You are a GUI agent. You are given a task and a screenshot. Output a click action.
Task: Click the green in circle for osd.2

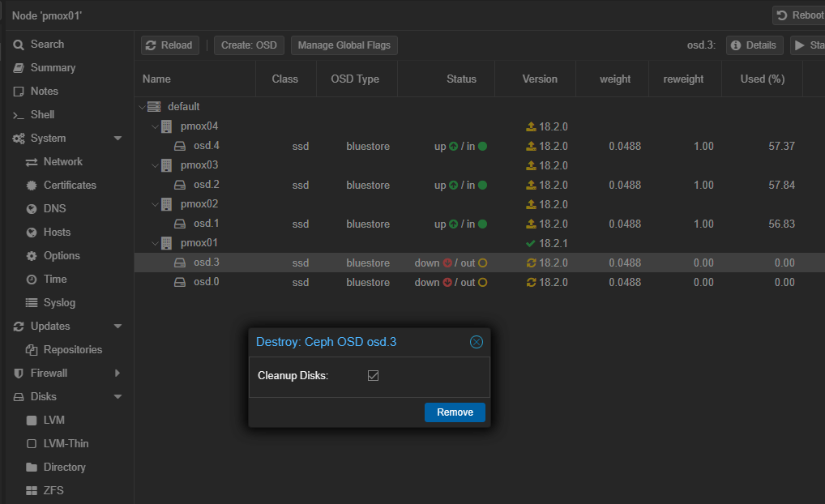pyautogui.click(x=482, y=186)
